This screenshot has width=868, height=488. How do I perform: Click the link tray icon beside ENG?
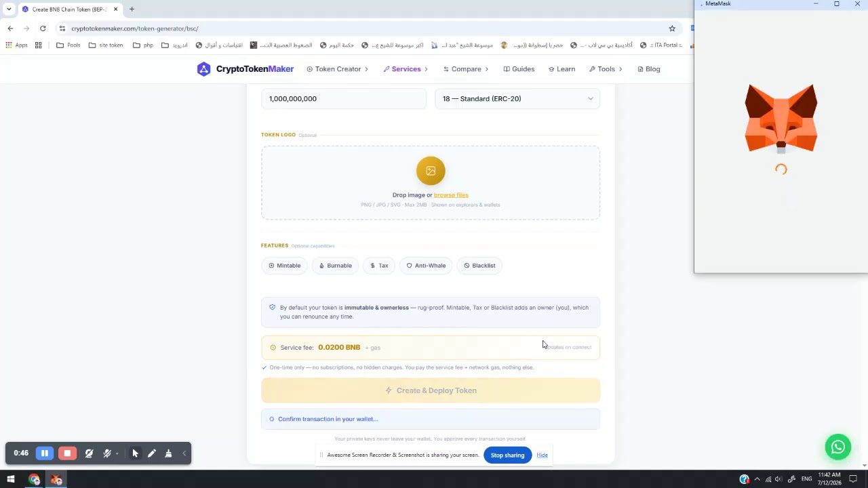pos(791,480)
